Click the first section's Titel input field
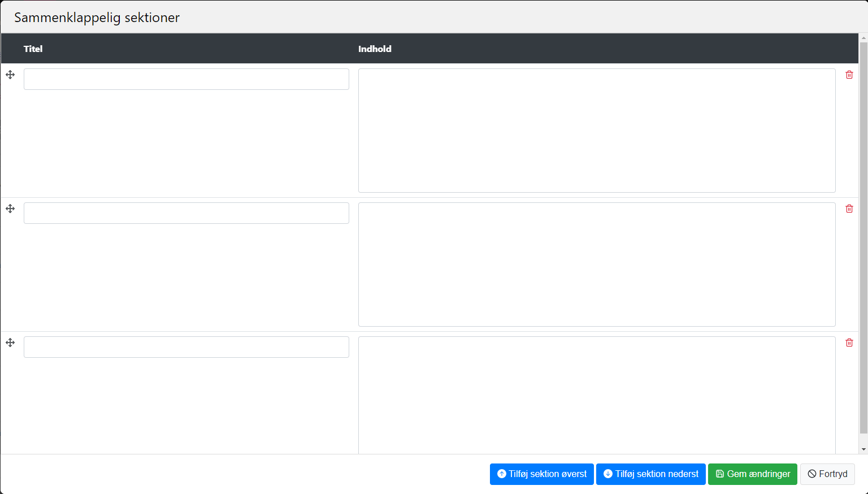 coord(186,79)
